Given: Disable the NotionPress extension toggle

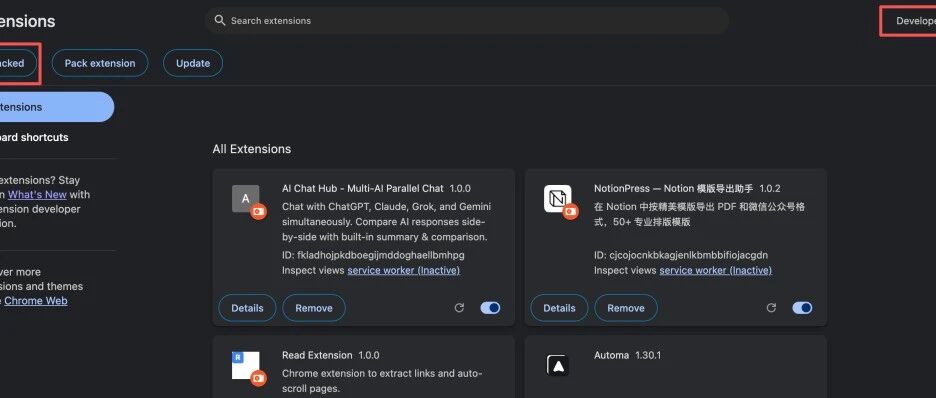Looking at the screenshot, I should pos(802,308).
